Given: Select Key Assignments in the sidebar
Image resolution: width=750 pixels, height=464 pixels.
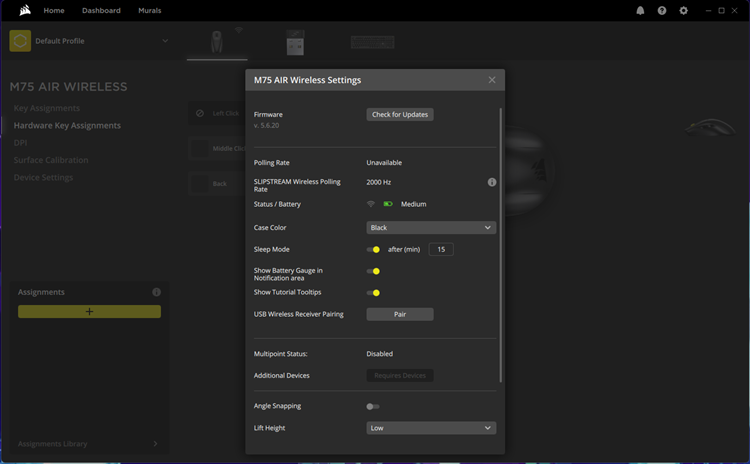Looking at the screenshot, I should (x=47, y=108).
